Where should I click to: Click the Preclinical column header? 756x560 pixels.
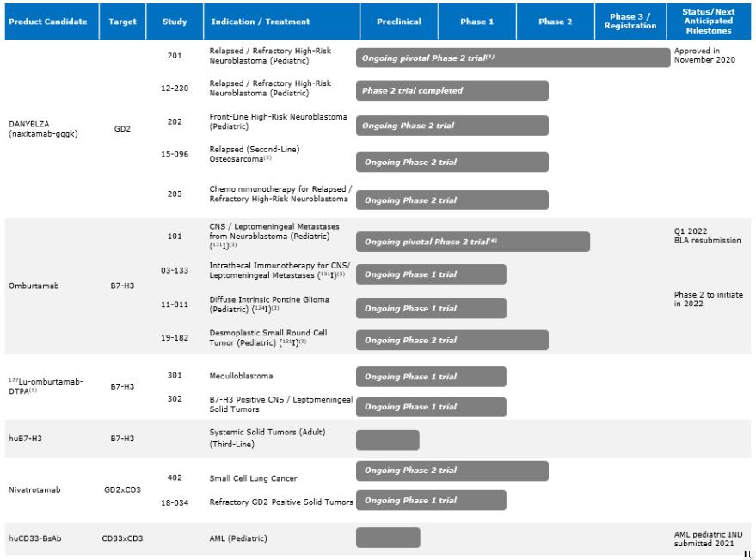(x=399, y=22)
